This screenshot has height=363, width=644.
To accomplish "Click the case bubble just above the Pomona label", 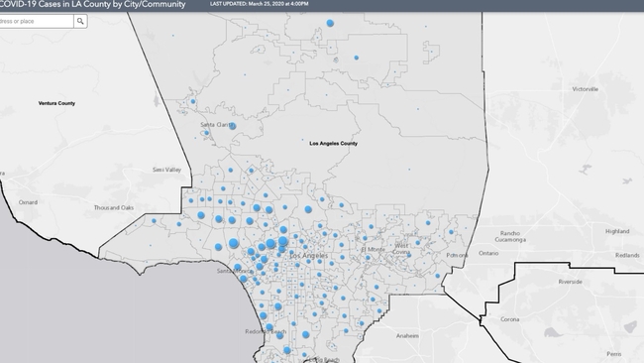I will tap(452, 232).
